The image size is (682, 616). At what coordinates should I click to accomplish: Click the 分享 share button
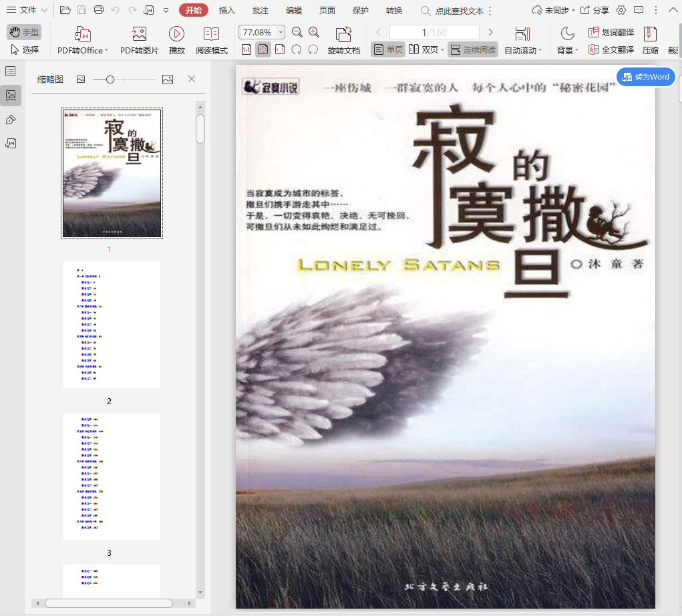[x=595, y=10]
